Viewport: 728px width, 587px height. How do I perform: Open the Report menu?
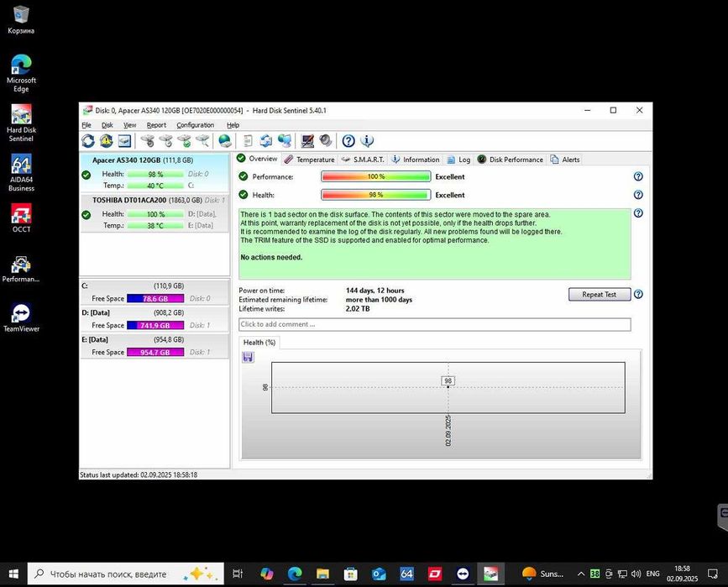(x=156, y=125)
